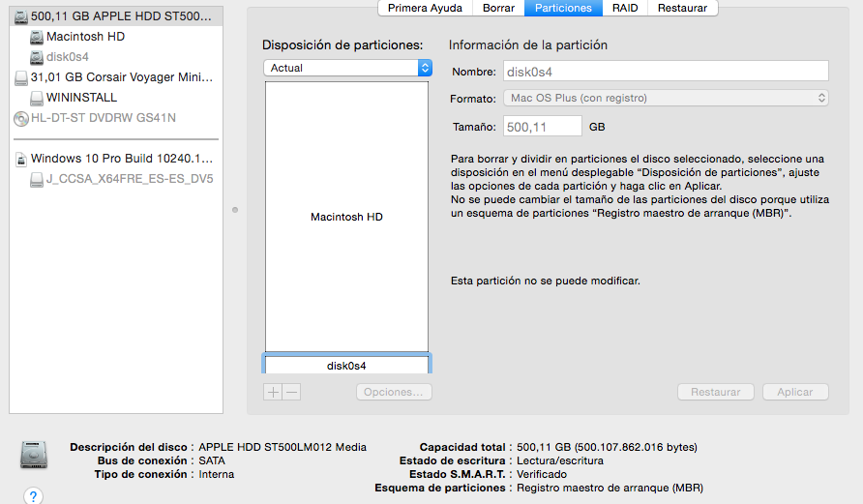
Task: Click the Opciones… button
Action: [x=394, y=392]
